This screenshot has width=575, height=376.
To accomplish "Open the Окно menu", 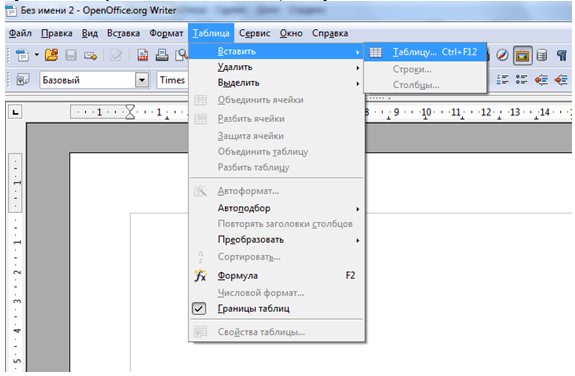I will pyautogui.click(x=291, y=33).
